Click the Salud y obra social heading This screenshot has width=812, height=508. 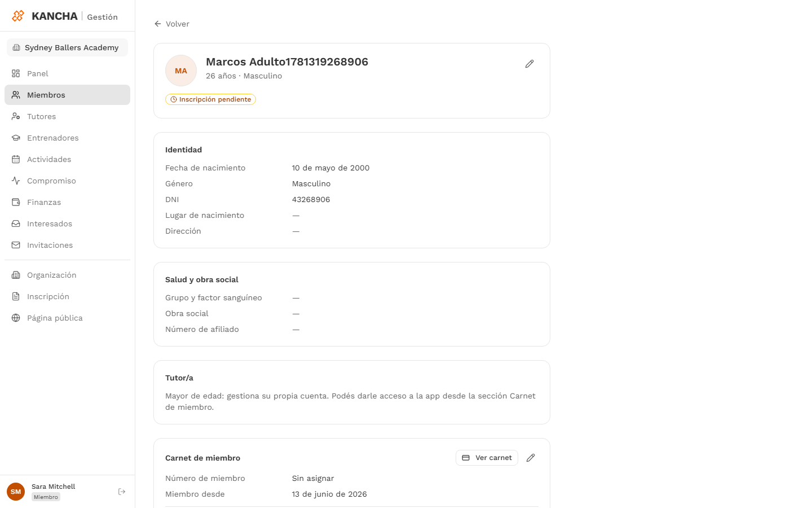click(202, 279)
